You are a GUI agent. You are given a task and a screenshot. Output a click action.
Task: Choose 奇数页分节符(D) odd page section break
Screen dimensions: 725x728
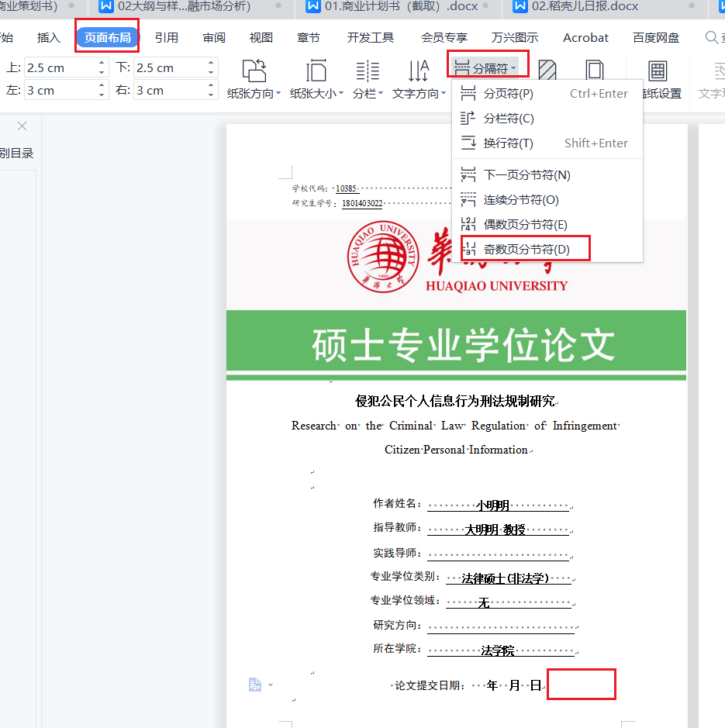pos(526,249)
